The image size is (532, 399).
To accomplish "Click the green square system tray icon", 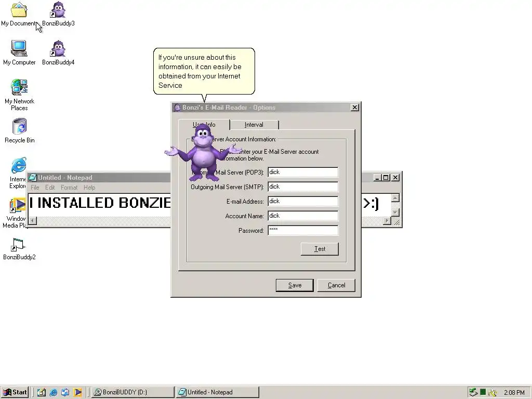I will tap(483, 392).
